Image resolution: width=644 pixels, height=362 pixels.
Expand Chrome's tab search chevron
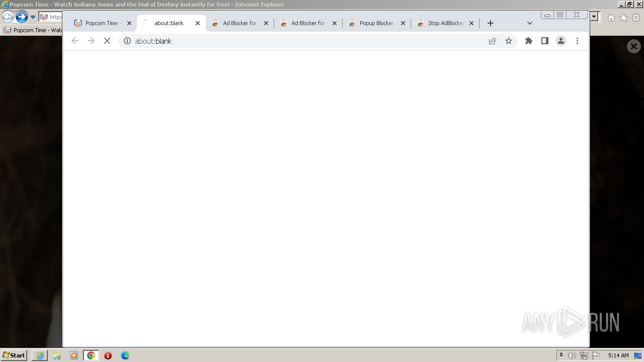529,23
